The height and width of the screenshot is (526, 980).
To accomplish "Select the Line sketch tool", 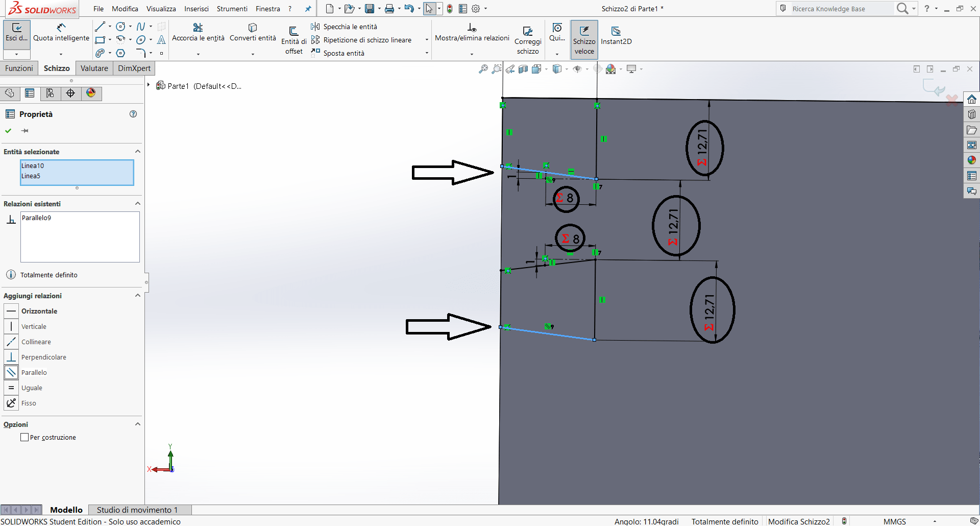I will coord(100,27).
